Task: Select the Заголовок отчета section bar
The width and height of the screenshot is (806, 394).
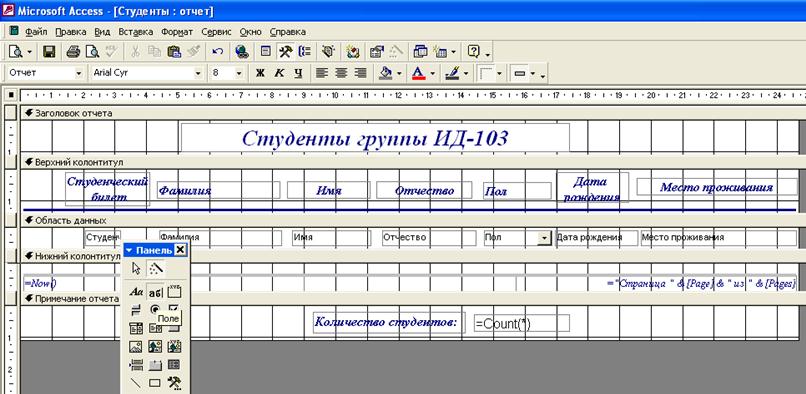Action: pyautogui.click(x=413, y=113)
